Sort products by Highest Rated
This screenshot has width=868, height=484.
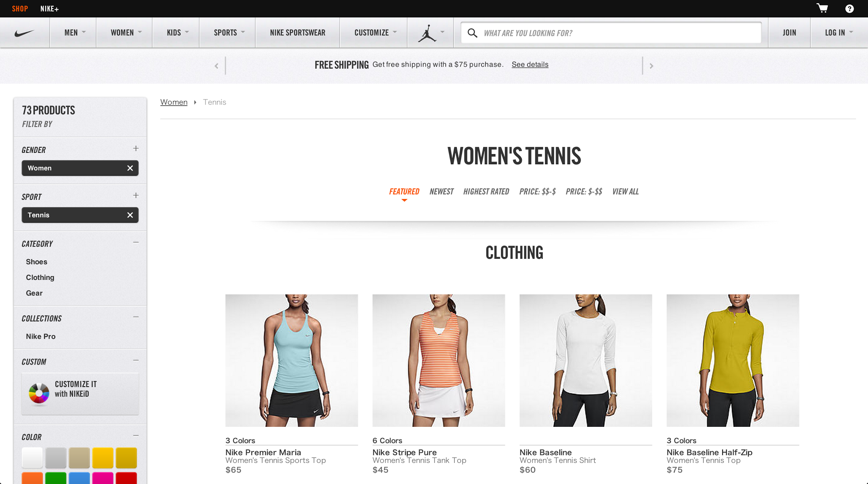(486, 192)
